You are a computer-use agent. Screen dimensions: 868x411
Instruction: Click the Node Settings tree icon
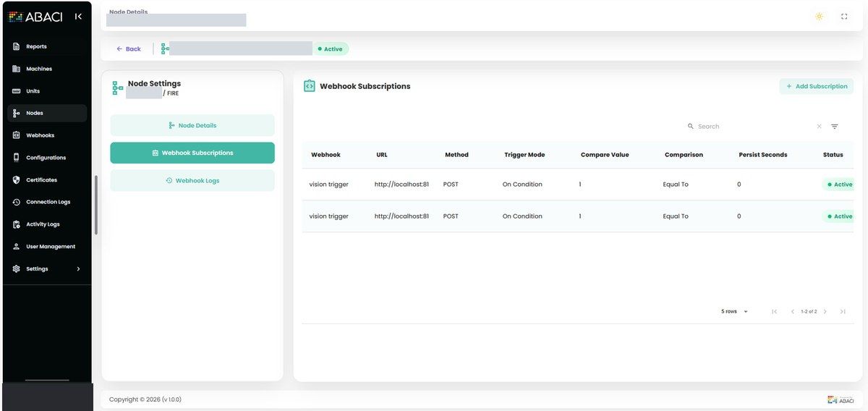117,88
